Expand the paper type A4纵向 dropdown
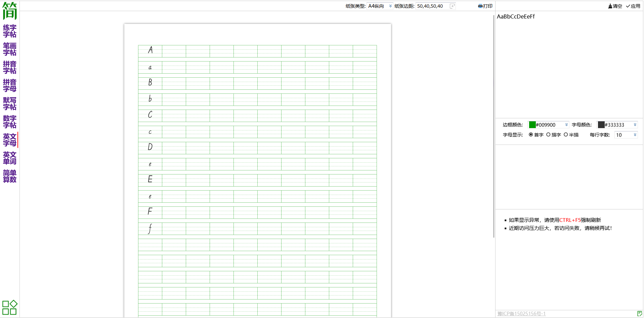The image size is (644, 318). 390,6
